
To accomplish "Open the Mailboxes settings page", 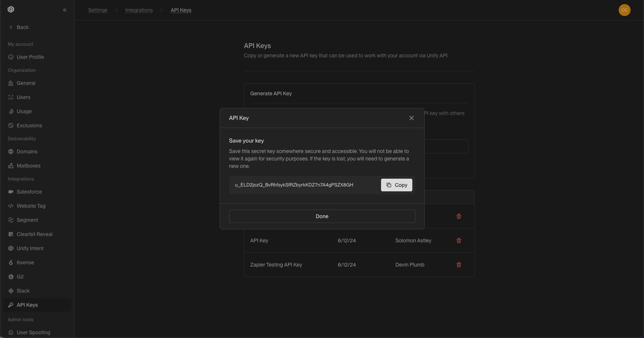I will click(29, 166).
